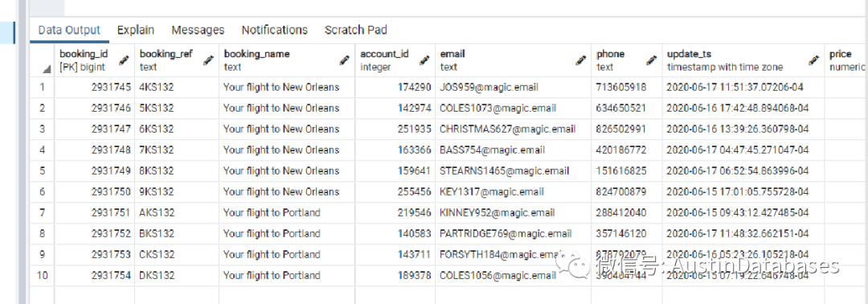Select the update_ts column header
The image size is (868, 304).
743,60
